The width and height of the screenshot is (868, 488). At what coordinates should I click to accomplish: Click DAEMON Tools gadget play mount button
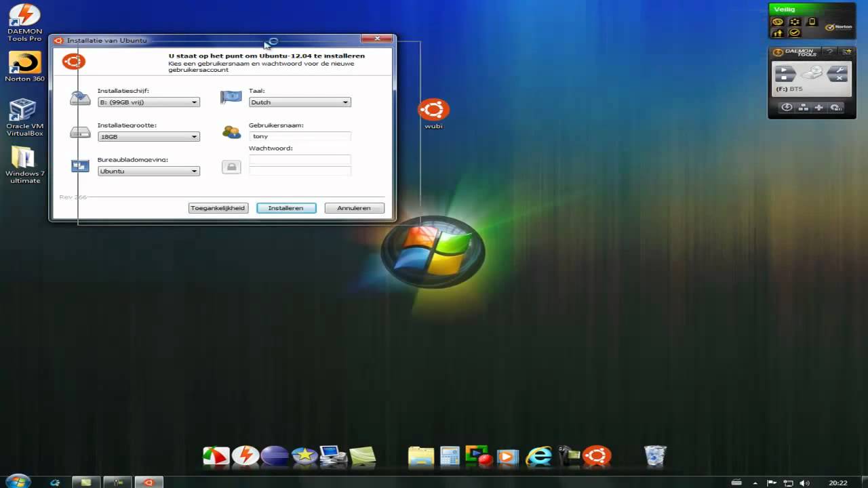click(785, 70)
